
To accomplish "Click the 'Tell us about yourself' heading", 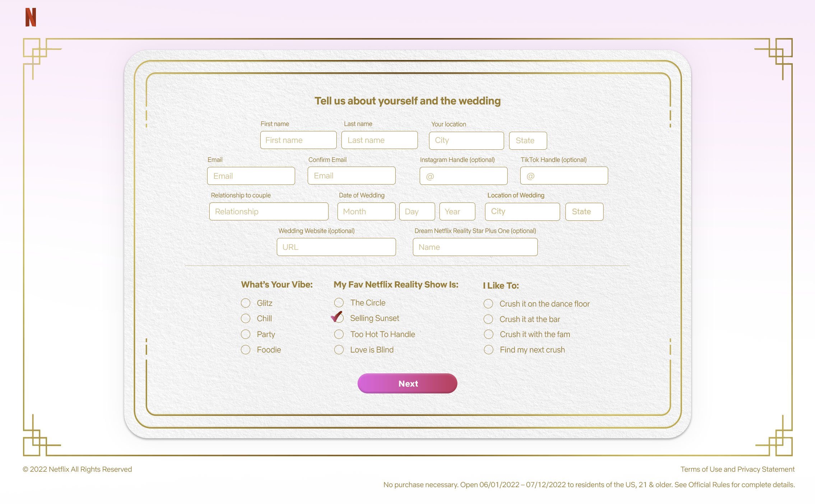I will tap(407, 101).
